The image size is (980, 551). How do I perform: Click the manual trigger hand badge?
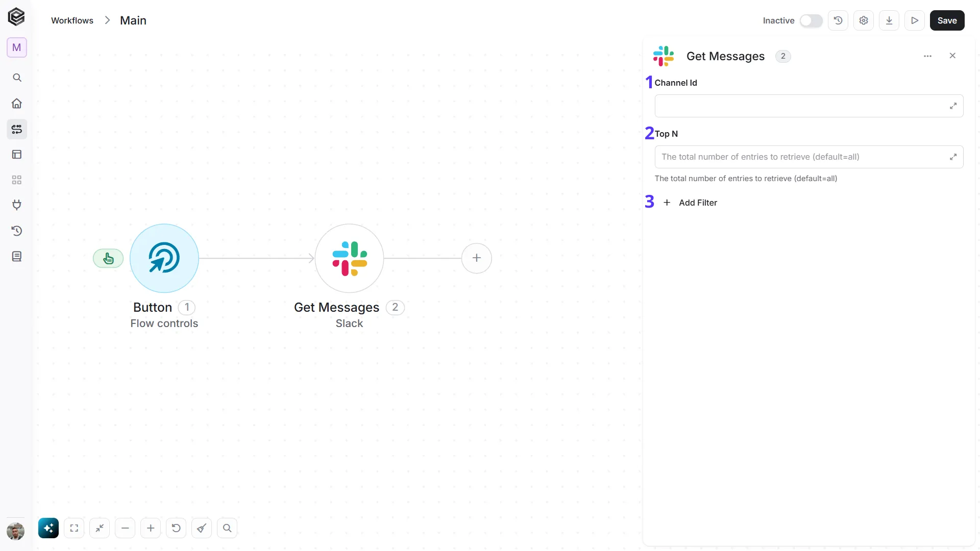pyautogui.click(x=108, y=259)
